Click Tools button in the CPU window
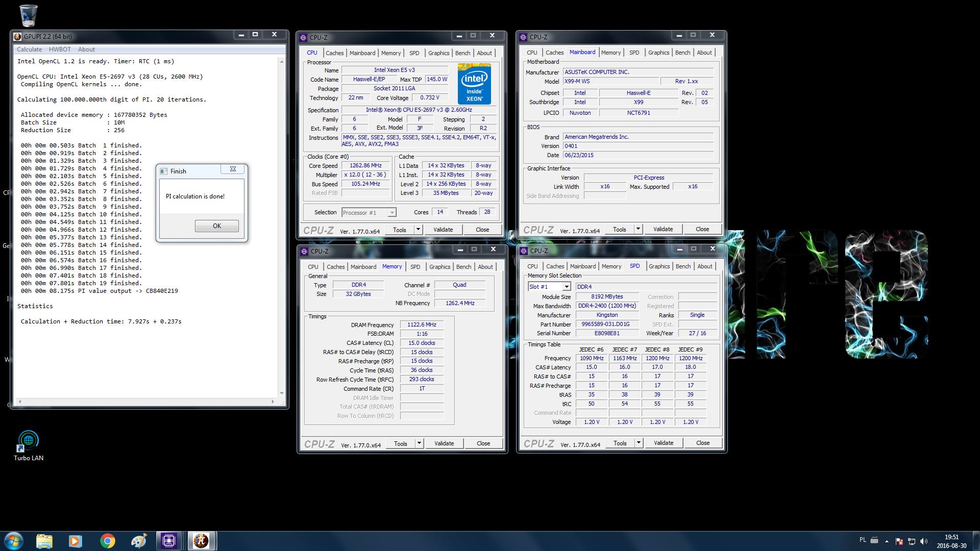 (x=400, y=230)
